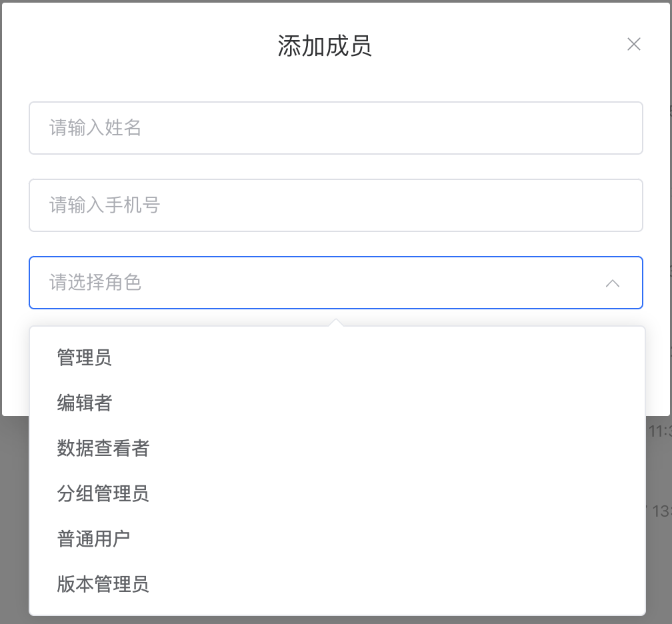Choose 管理员 from the role list
This screenshot has width=672, height=624.
click(x=337, y=357)
